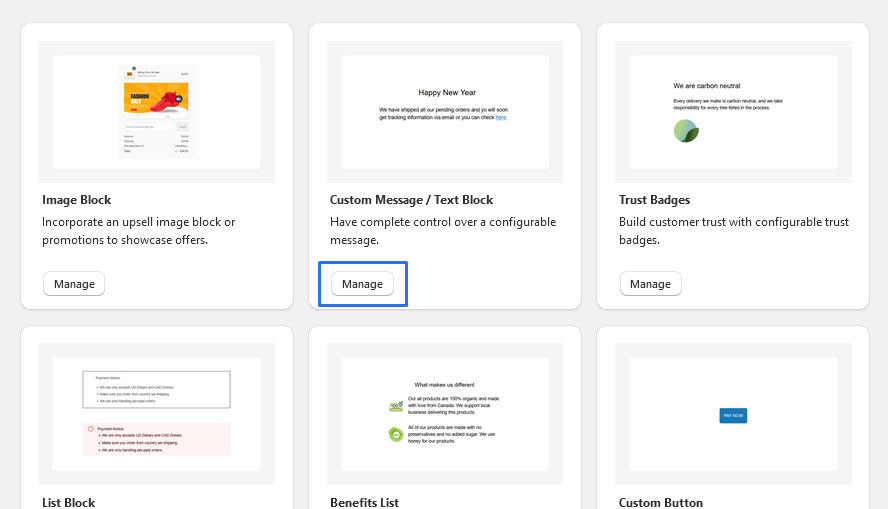Screen dimensions: 888x509
Task: Click Manage under Trust Badges
Action: pos(650,284)
